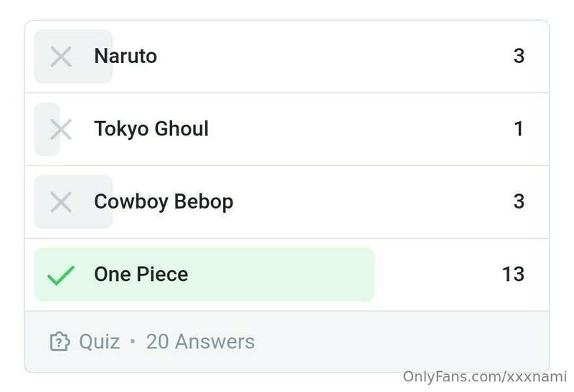This screenshot has width=574, height=392.
Task: Click the vote count 3 for Naruto
Action: [519, 56]
